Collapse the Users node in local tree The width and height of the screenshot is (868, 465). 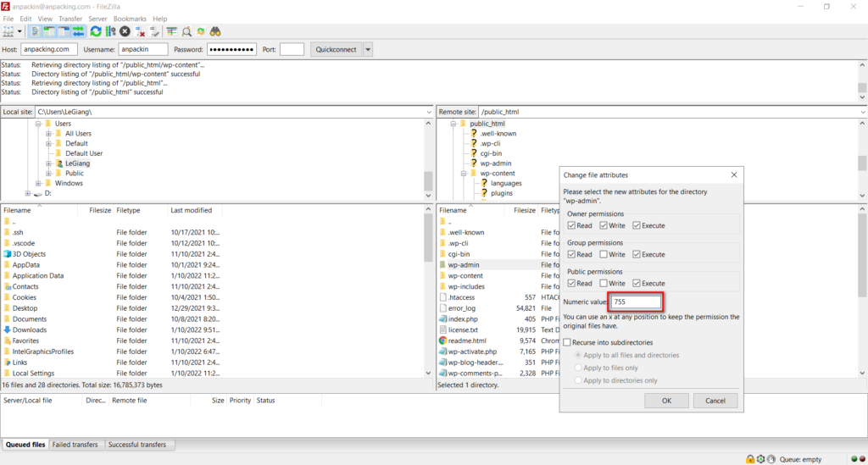point(38,124)
